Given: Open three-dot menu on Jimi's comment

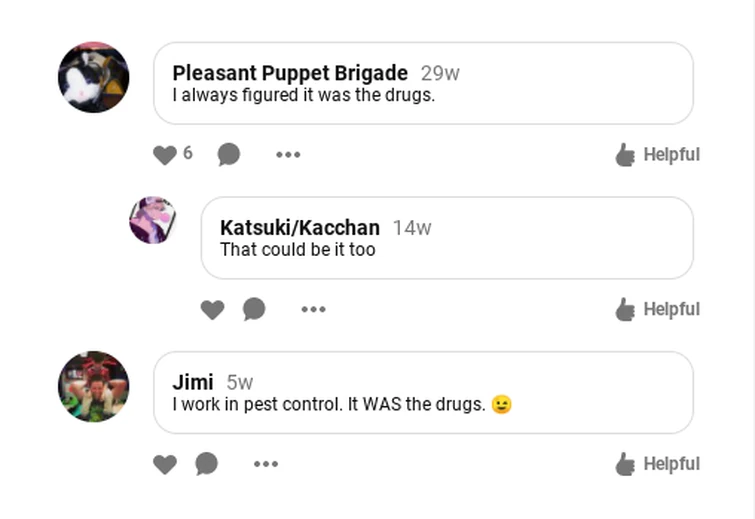Looking at the screenshot, I should (x=266, y=464).
